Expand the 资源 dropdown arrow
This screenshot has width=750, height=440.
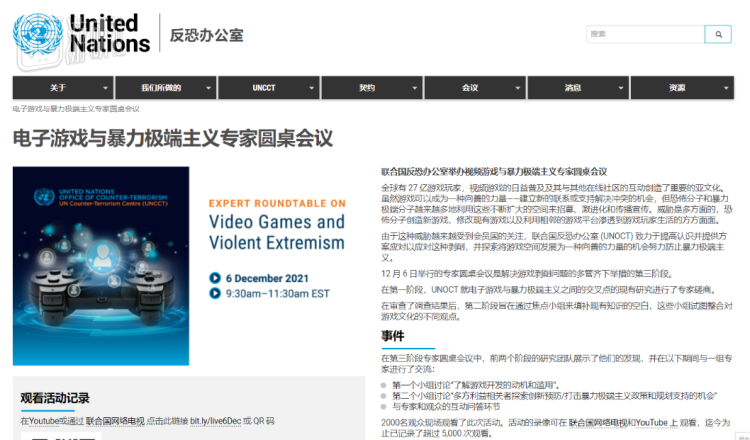click(726, 88)
